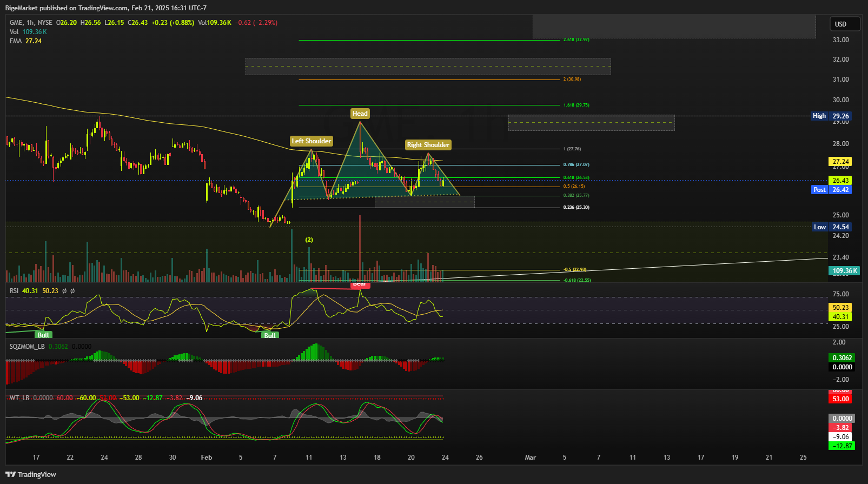Click the 18 date on the time axis
Viewport: 868px width, 484px height.
(x=377, y=458)
